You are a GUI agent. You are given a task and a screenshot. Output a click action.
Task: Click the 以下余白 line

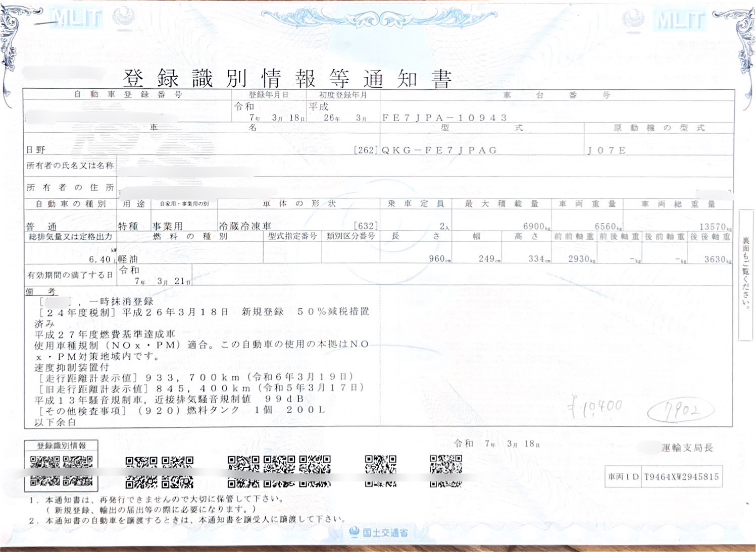[x=55, y=422]
